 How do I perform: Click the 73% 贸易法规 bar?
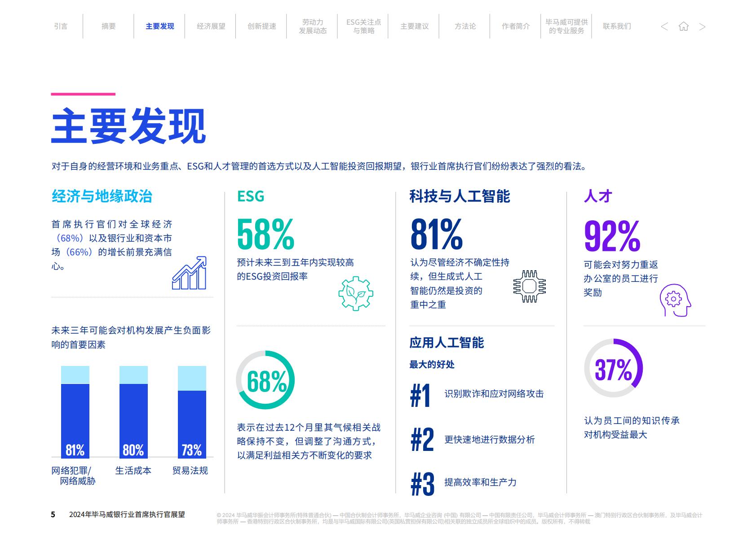click(192, 412)
